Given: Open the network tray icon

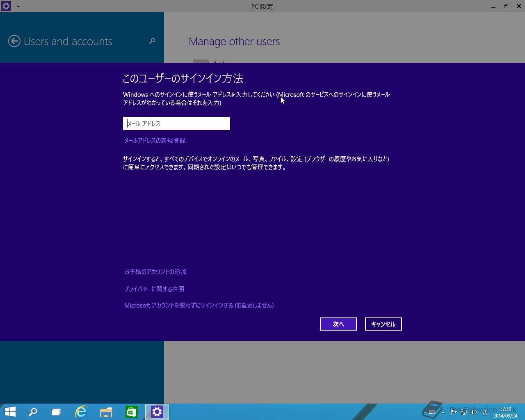Looking at the screenshot, I should click(x=464, y=412).
